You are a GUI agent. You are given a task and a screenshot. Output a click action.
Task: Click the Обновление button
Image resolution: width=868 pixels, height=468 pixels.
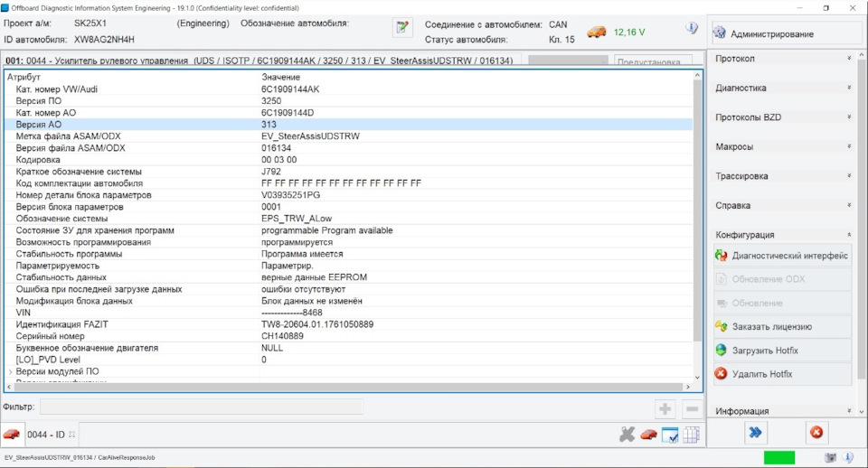pyautogui.click(x=782, y=304)
